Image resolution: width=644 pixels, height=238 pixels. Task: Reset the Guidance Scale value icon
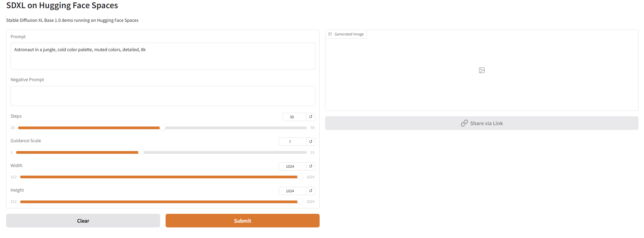point(310,142)
